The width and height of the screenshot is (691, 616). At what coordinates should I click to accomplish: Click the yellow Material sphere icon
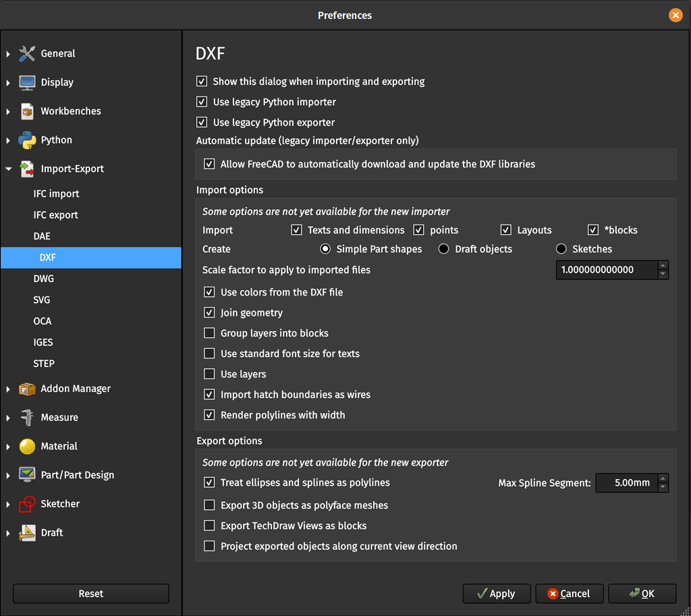(x=27, y=447)
